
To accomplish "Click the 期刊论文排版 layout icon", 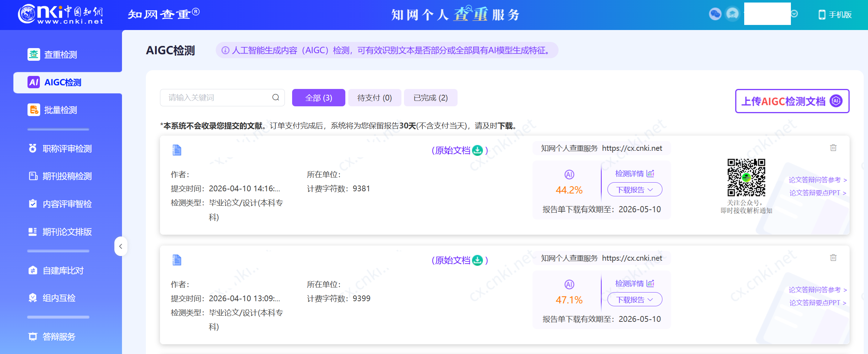I will pos(33,232).
